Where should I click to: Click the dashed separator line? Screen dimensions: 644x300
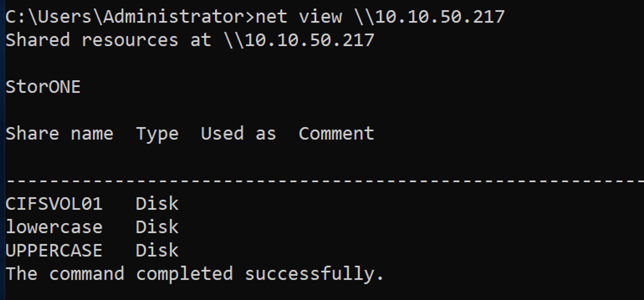[325, 181]
